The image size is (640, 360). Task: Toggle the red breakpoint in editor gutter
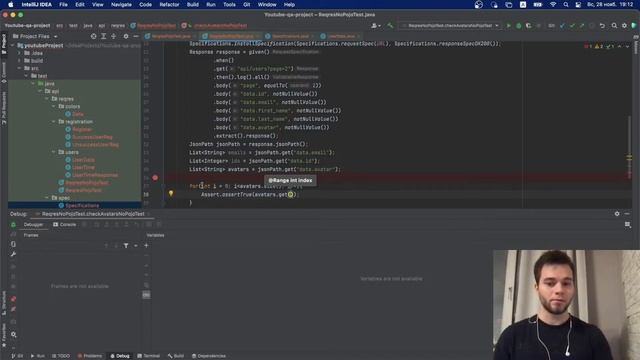click(x=155, y=178)
